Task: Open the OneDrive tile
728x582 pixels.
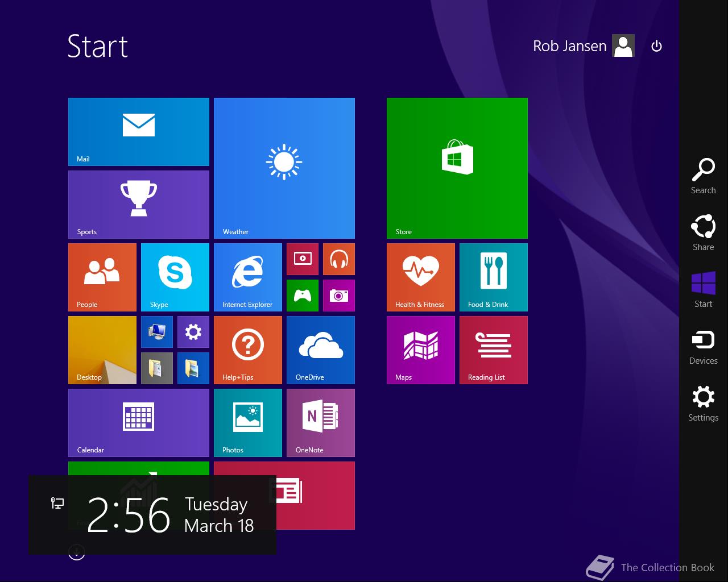Action: click(321, 350)
